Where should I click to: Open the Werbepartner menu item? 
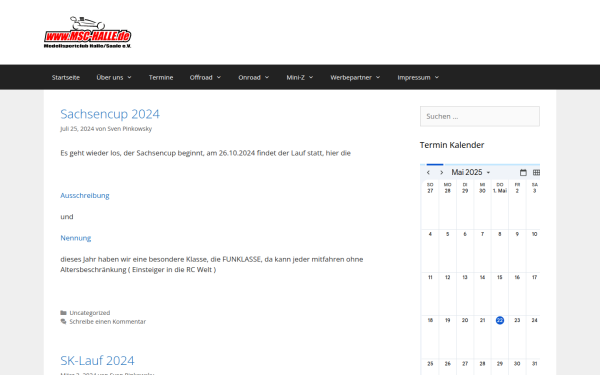[x=351, y=77]
